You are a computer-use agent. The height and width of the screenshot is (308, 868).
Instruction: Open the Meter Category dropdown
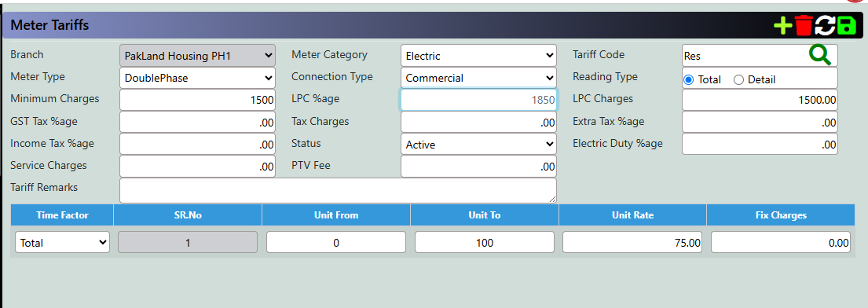(x=479, y=56)
